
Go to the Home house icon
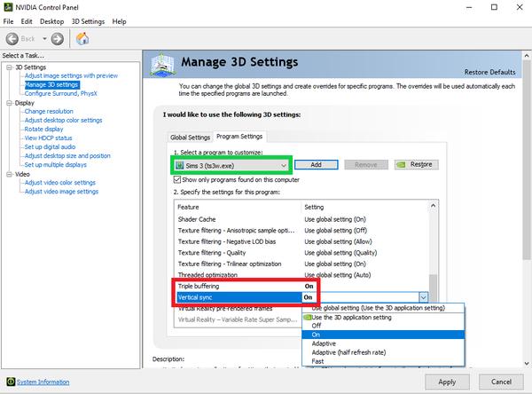click(82, 38)
